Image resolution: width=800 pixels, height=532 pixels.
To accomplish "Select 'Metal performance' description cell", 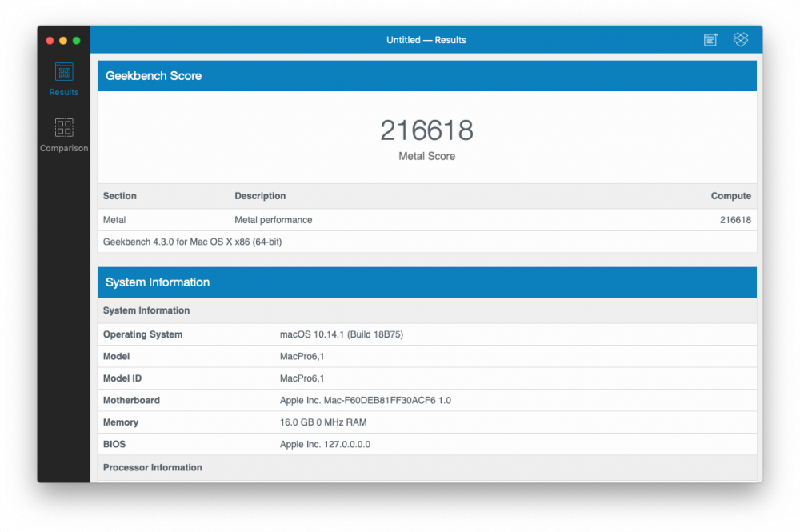I will click(274, 220).
